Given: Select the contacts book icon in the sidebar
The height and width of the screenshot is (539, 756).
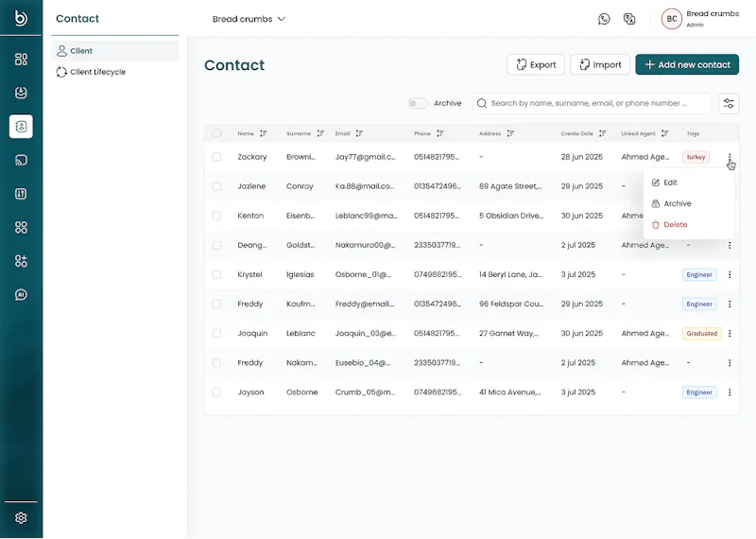Looking at the screenshot, I should [x=21, y=127].
